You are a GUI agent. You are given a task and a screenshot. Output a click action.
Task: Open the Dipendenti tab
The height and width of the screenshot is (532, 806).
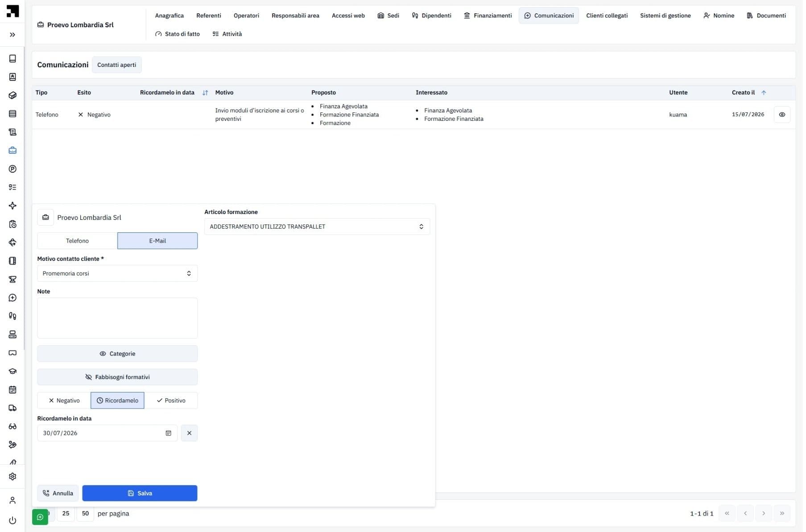coord(432,16)
